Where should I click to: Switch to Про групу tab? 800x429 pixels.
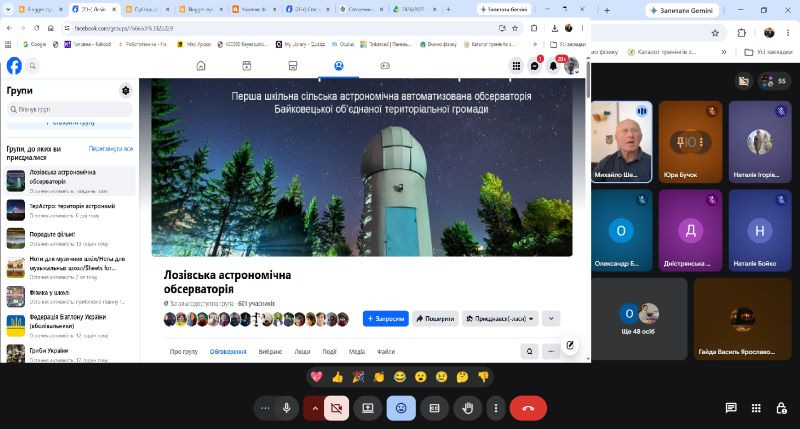click(x=183, y=351)
